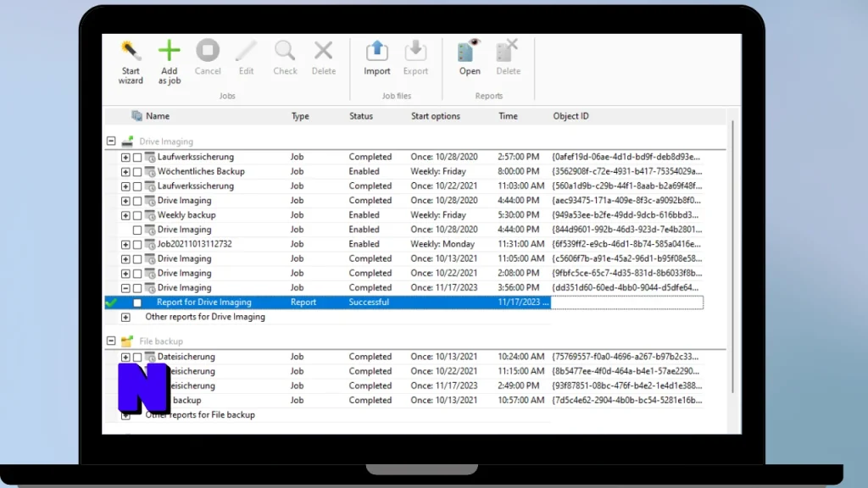Export the job file

coord(415,58)
